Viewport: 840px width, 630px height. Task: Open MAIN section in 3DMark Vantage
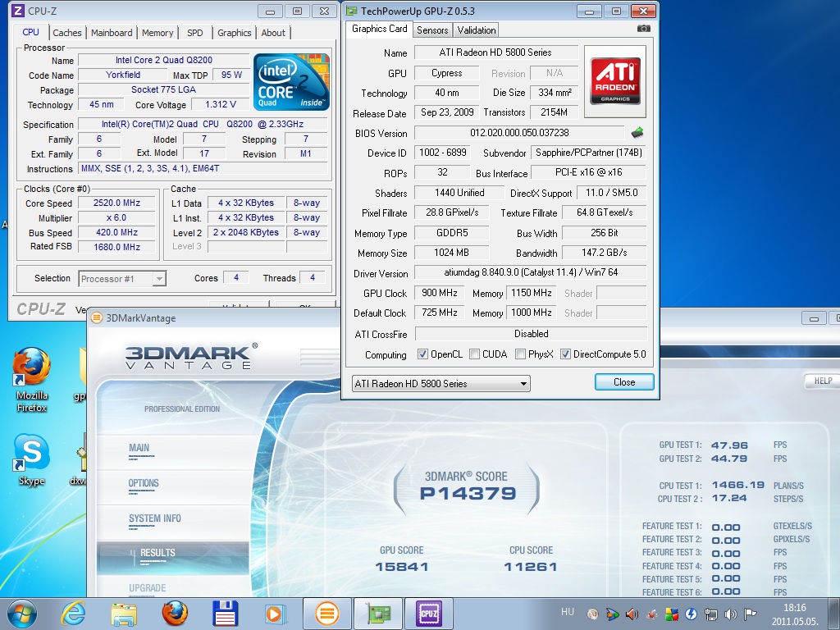pyautogui.click(x=139, y=448)
